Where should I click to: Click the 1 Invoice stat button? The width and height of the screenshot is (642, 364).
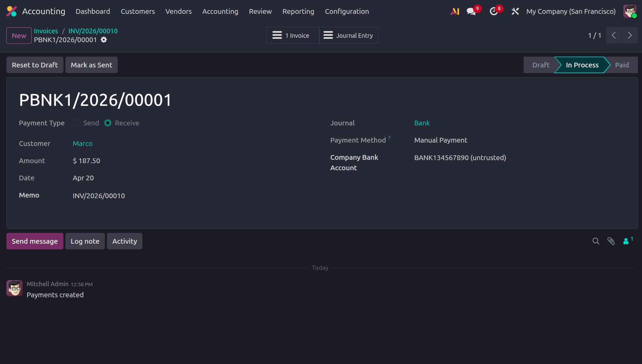pyautogui.click(x=292, y=35)
